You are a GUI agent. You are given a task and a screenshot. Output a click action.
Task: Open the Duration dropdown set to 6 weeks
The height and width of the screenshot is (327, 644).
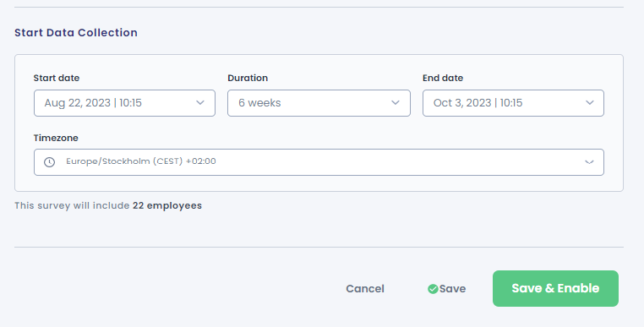(319, 103)
